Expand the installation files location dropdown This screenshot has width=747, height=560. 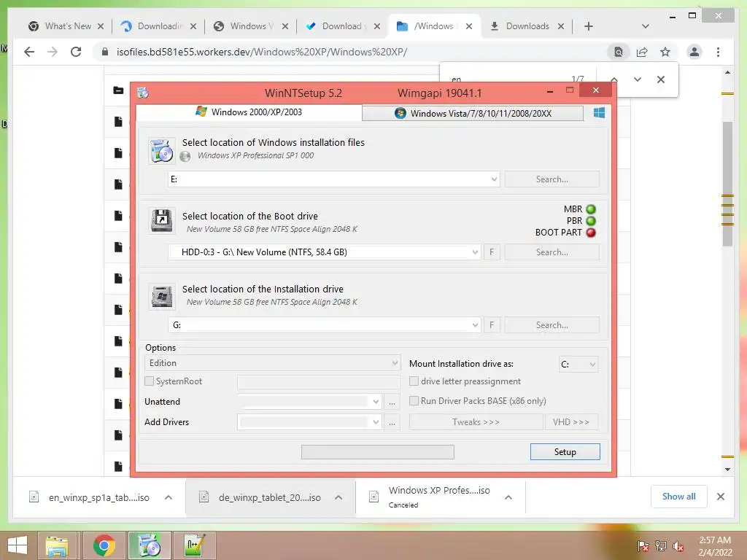494,179
